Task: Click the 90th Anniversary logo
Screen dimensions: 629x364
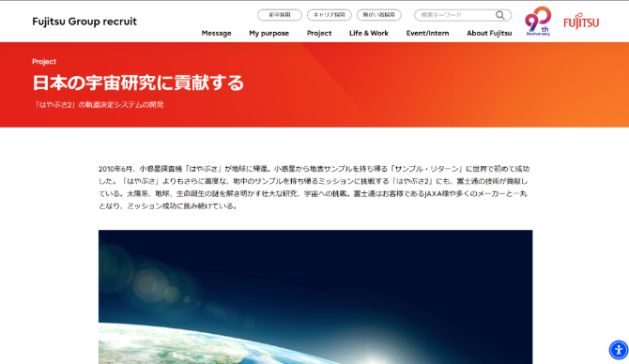Action: [538, 22]
